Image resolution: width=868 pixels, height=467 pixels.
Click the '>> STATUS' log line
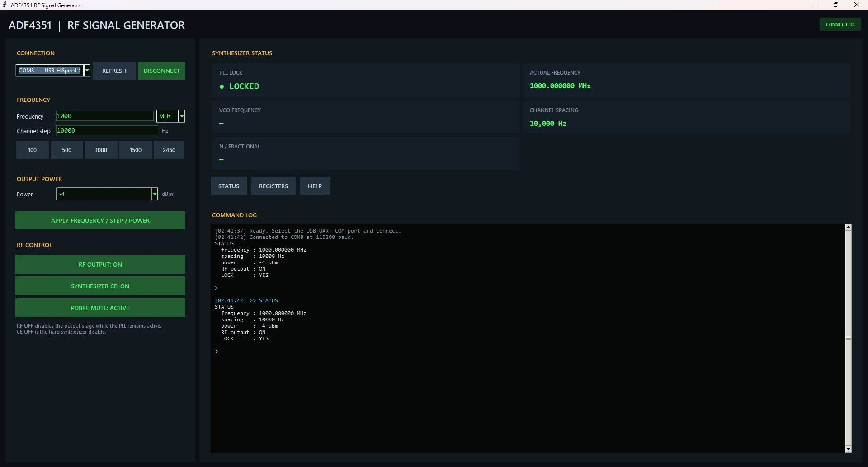point(246,300)
